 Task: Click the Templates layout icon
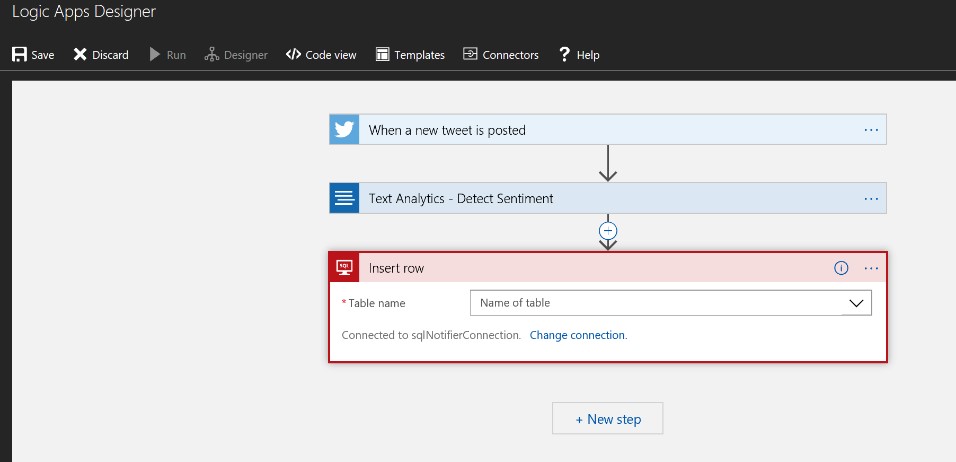[x=382, y=54]
